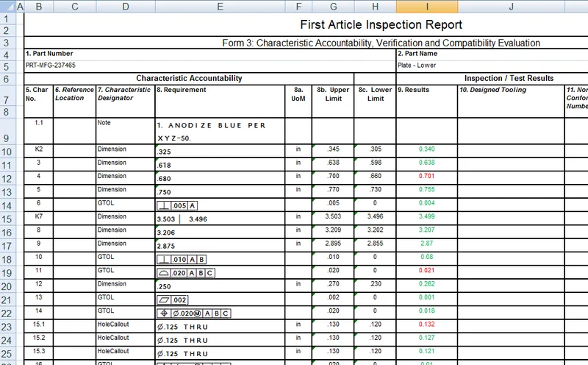Click green result 0.340
The image size is (588, 365).
tap(427, 149)
